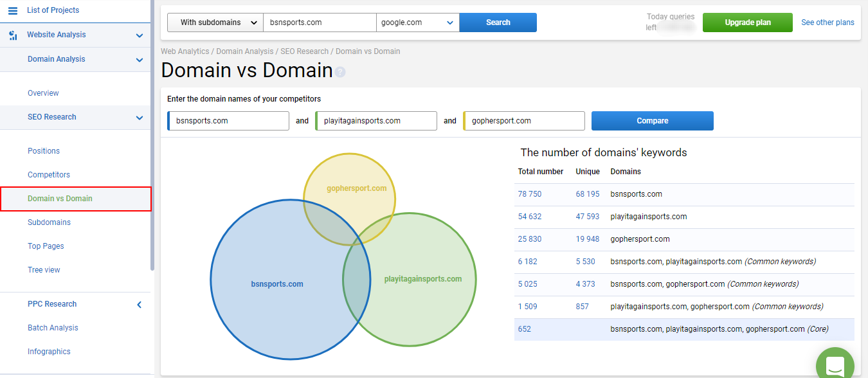Click common keywords unique 4 373

586,284
